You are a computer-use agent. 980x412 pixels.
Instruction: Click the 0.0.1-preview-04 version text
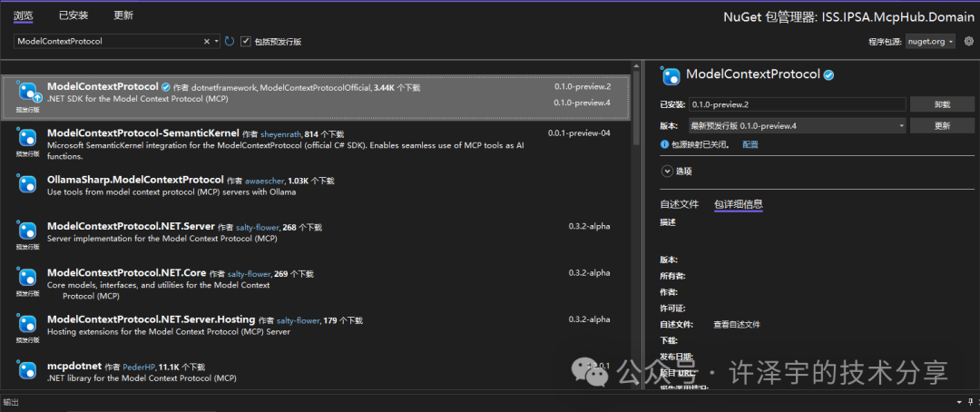click(579, 133)
